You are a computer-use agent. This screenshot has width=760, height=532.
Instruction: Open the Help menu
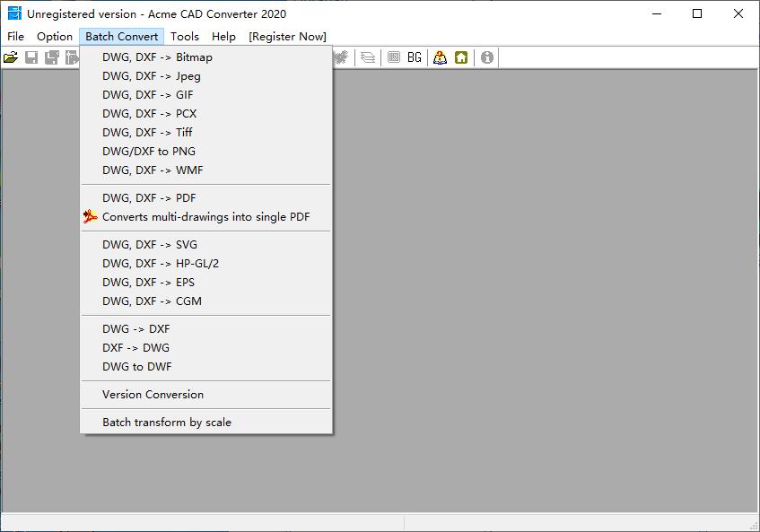pos(223,37)
